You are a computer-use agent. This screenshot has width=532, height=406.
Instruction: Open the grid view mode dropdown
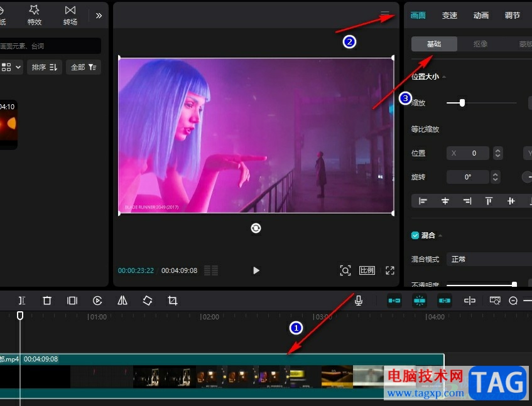11,67
